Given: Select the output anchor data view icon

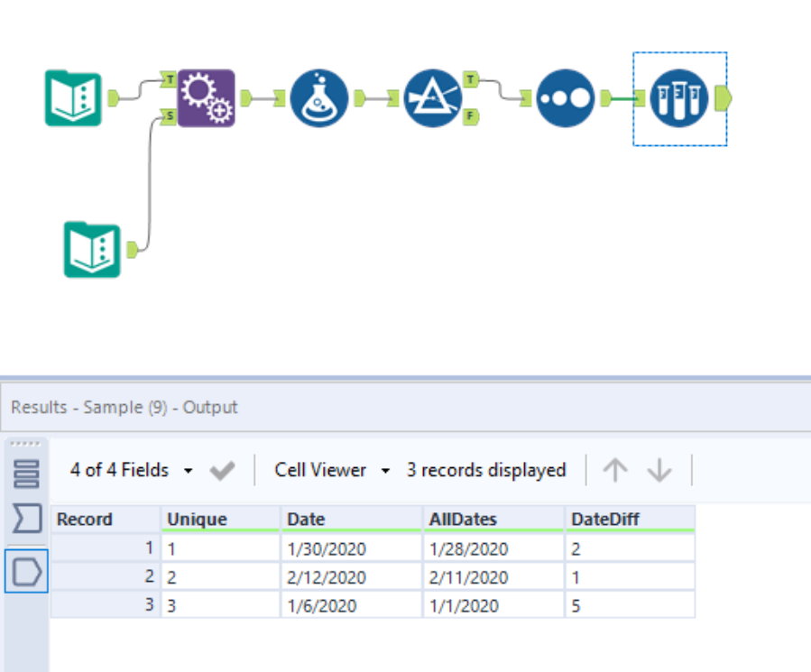Looking at the screenshot, I should click(x=27, y=571).
